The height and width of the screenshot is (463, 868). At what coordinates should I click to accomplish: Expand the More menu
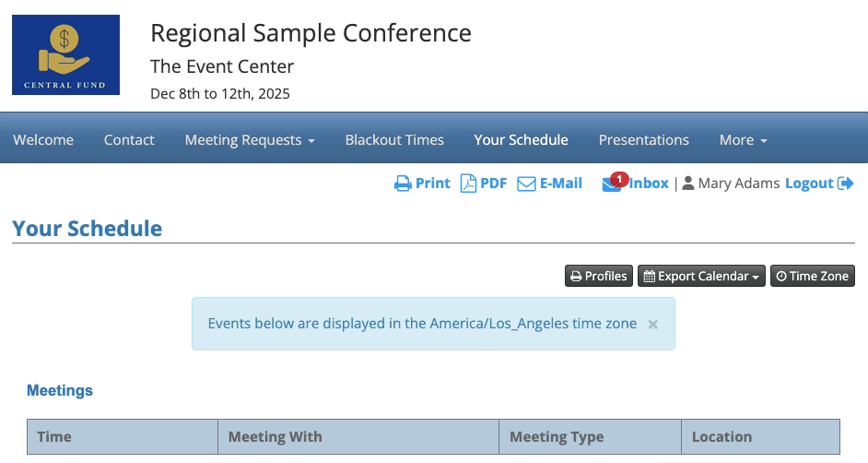coord(743,140)
